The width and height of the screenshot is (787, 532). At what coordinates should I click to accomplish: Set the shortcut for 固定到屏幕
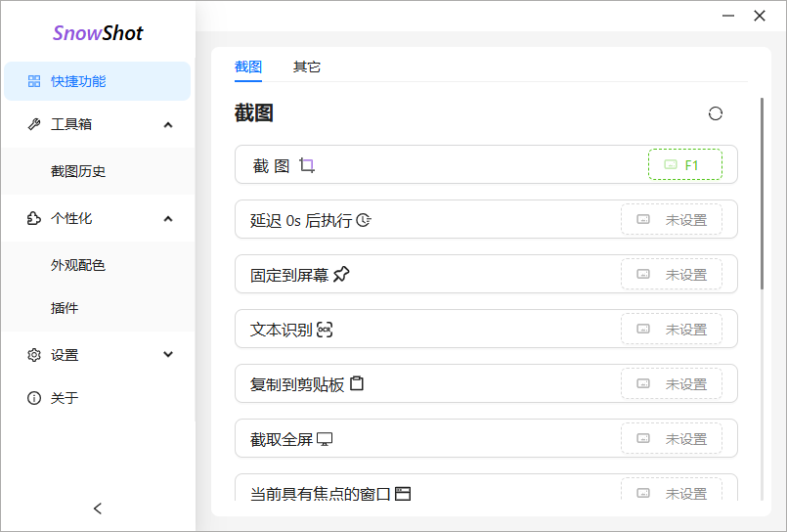coord(672,275)
